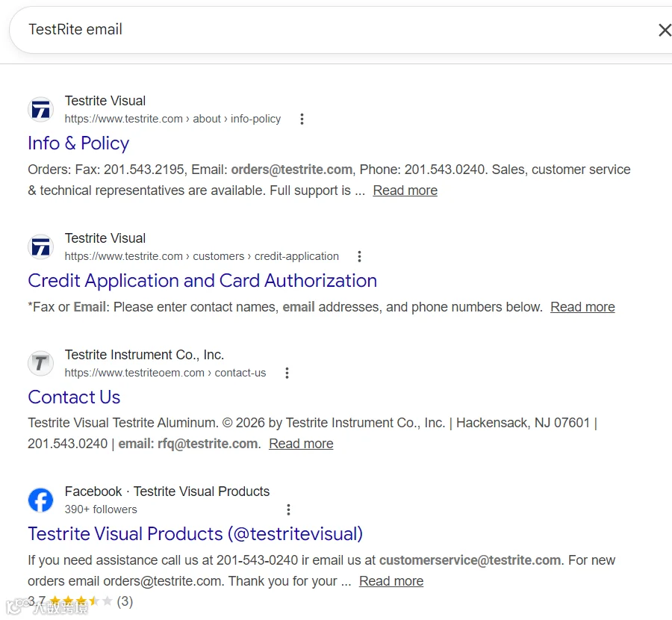Click the testrite.com info-policy URL breadcrumb
Screen dimensions: 672x620
point(172,119)
